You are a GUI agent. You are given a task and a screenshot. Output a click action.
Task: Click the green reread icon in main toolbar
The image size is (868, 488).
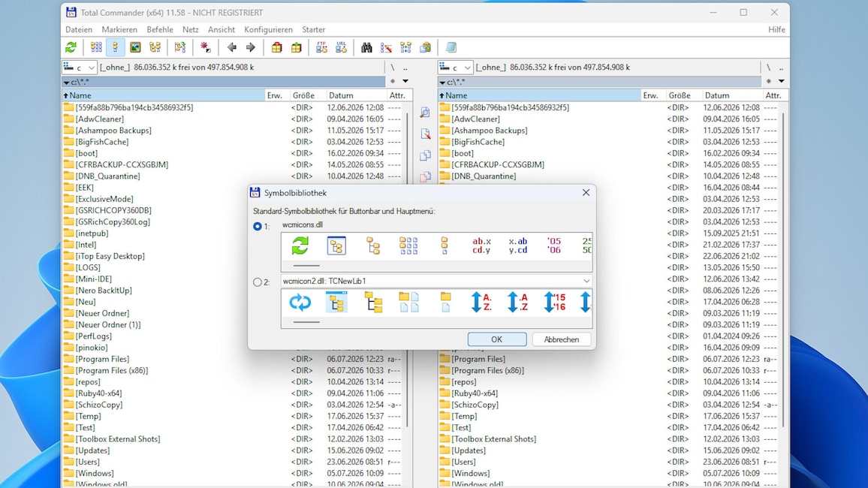71,47
